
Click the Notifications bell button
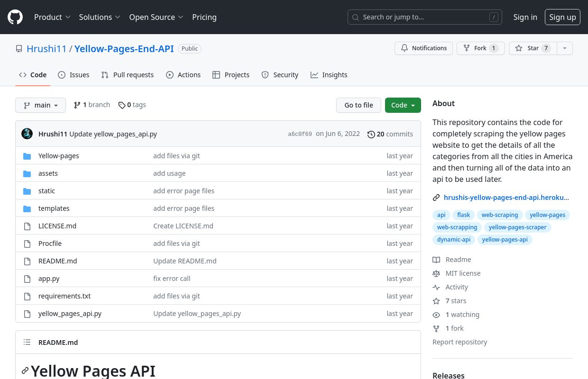[423, 48]
